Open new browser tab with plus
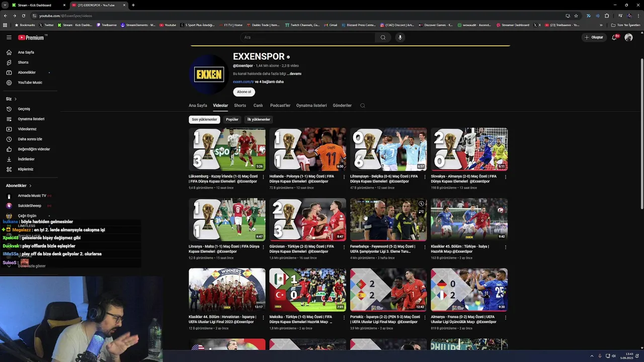The height and width of the screenshot is (362, 644). [x=133, y=5]
